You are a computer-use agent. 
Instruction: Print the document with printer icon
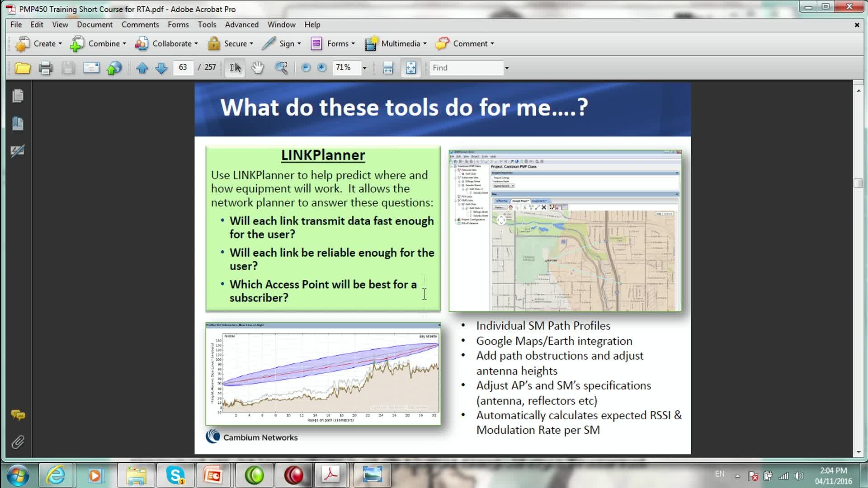45,68
